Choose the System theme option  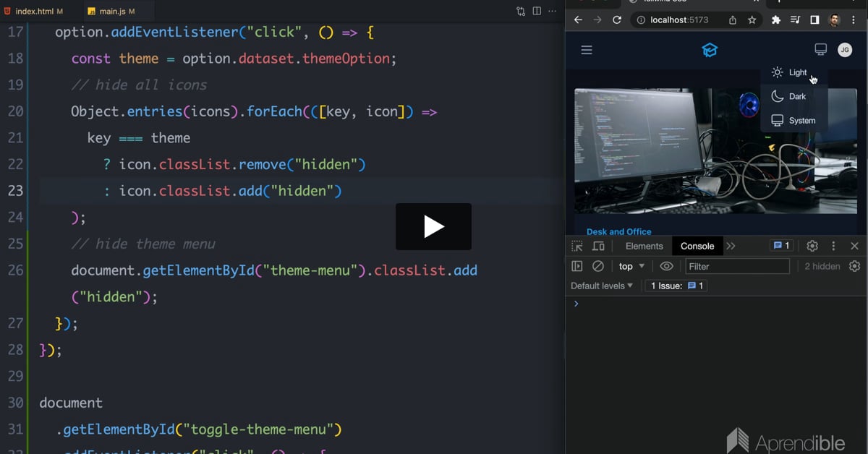(x=793, y=121)
